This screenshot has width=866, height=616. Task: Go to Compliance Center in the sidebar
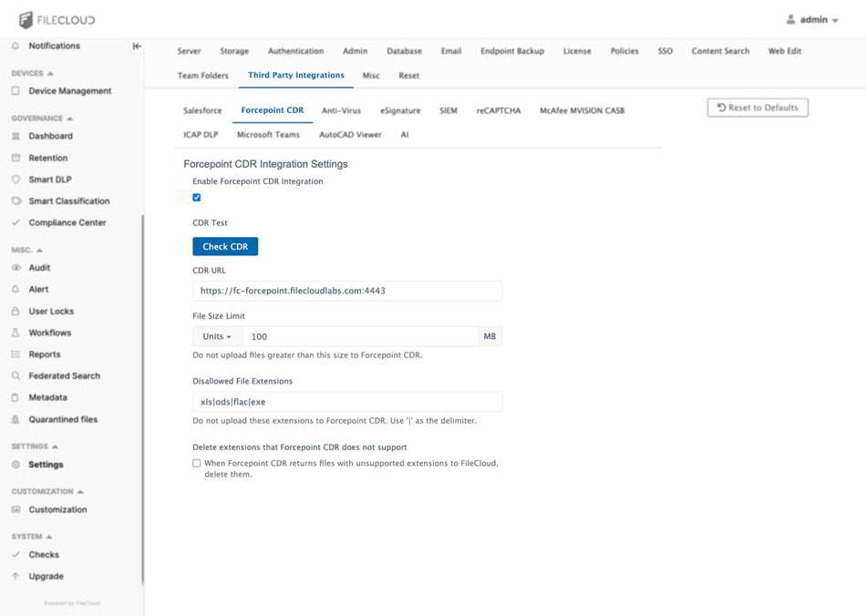point(67,222)
